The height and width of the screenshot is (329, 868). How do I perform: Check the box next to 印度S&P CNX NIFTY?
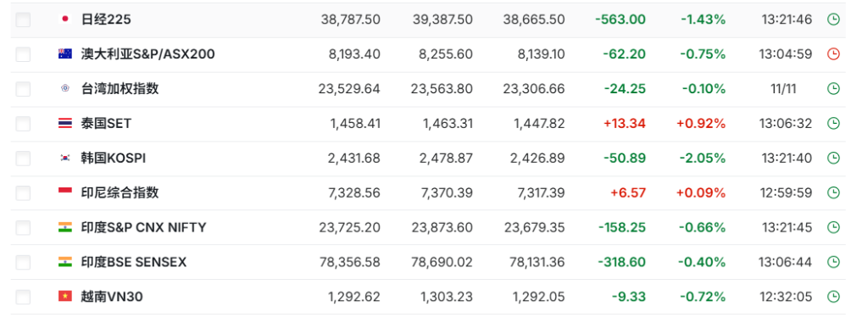click(x=23, y=227)
